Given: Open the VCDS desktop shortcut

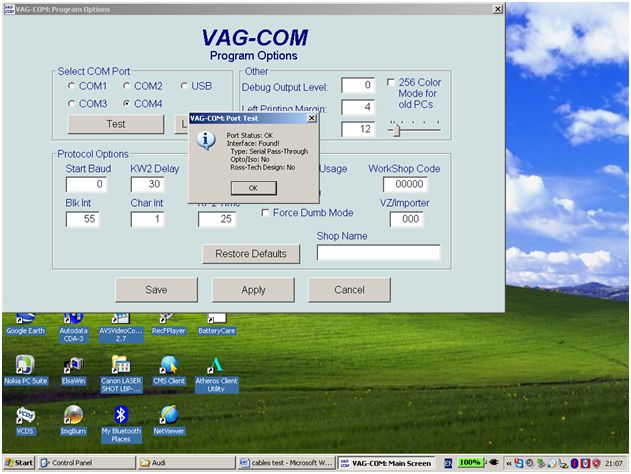Looking at the screenshot, I should coord(25,421).
